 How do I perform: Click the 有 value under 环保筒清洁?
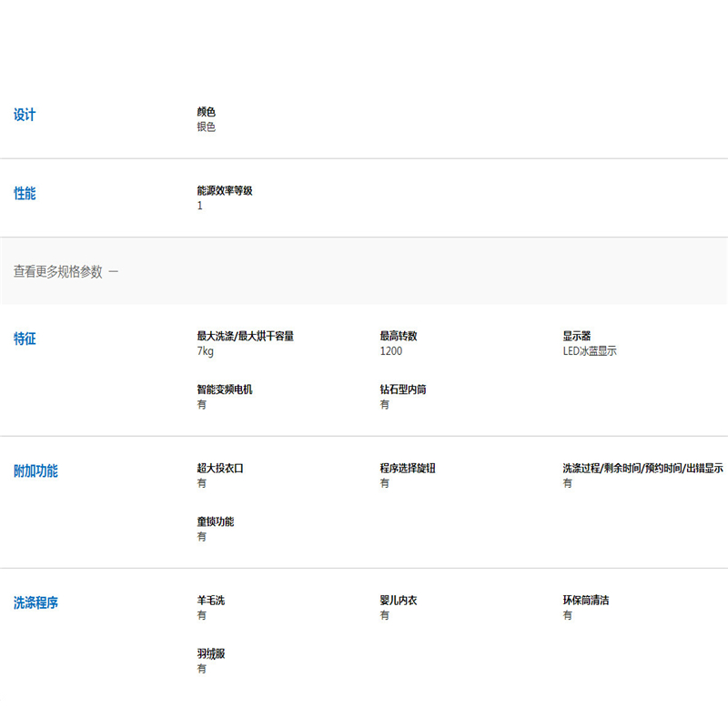coord(567,615)
